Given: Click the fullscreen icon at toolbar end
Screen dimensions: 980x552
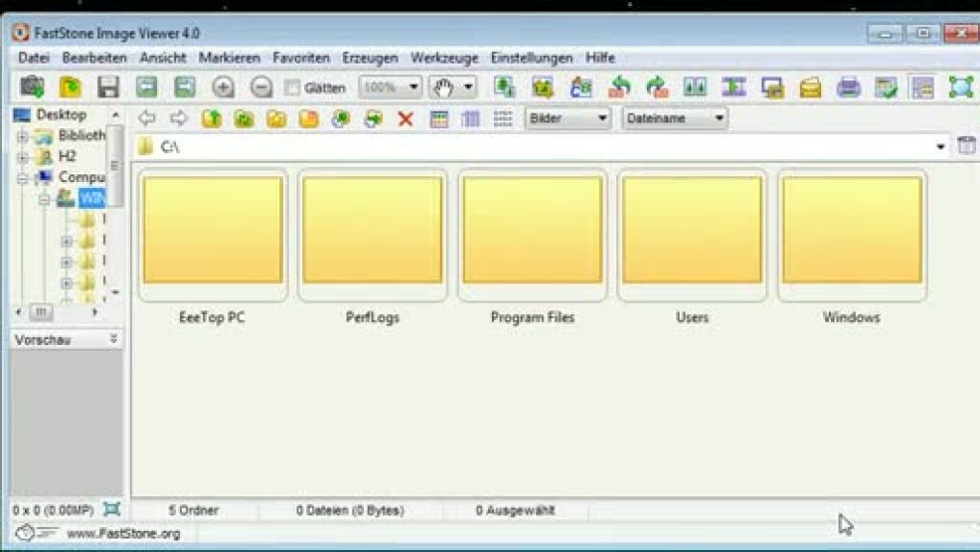Looking at the screenshot, I should [x=961, y=88].
